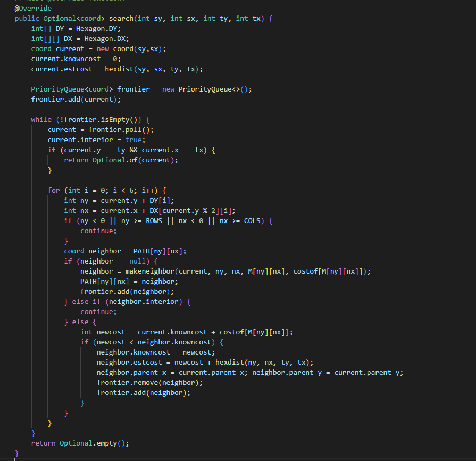
Task: Select the for loop counter variable i
Action: pos(87,190)
